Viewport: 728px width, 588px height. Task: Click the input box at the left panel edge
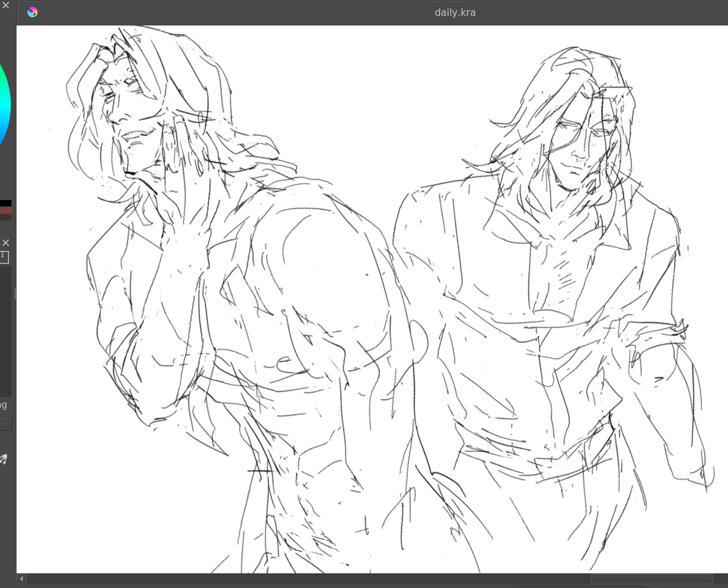[6, 424]
